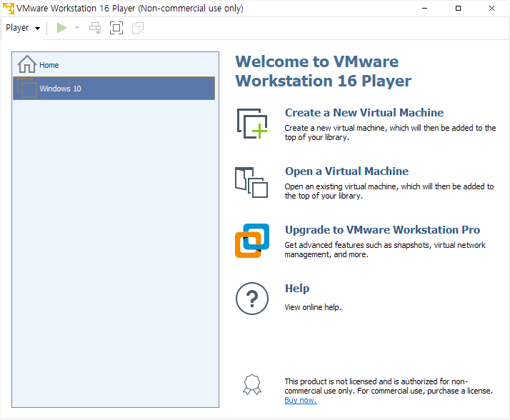
Task: Click the Home house icon
Action: (27, 64)
